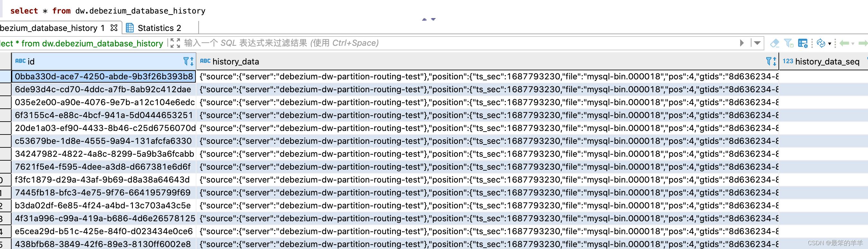
Task: Select the cell f3fc1879-d29a-43af-9b69-d8a38a64643d
Action: pyautogui.click(x=104, y=180)
